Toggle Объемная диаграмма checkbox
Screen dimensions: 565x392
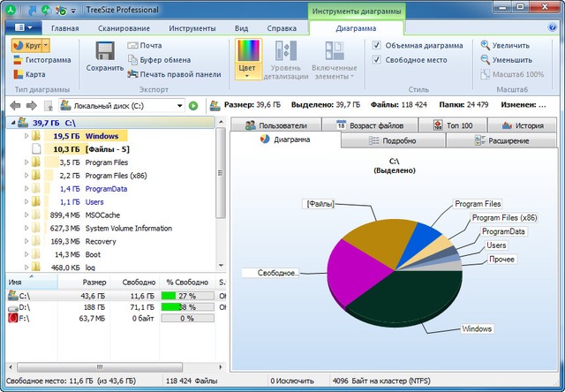377,45
